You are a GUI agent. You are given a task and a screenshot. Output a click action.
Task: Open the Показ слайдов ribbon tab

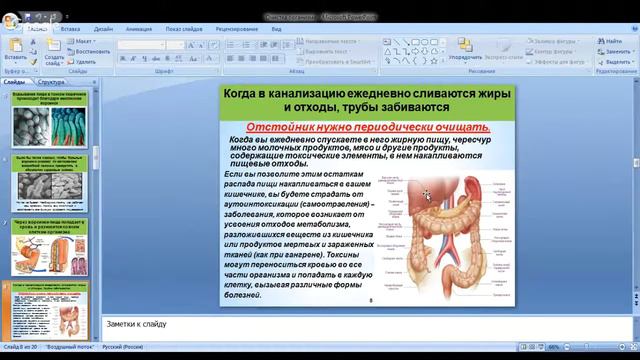[184, 29]
